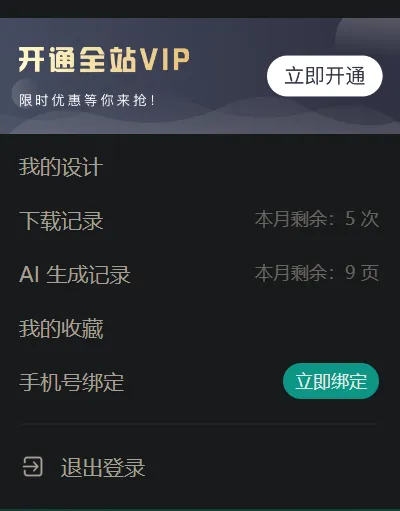This screenshot has width=400, height=511.
Task: Click the 开通全站VIP gold title
Action: [104, 60]
